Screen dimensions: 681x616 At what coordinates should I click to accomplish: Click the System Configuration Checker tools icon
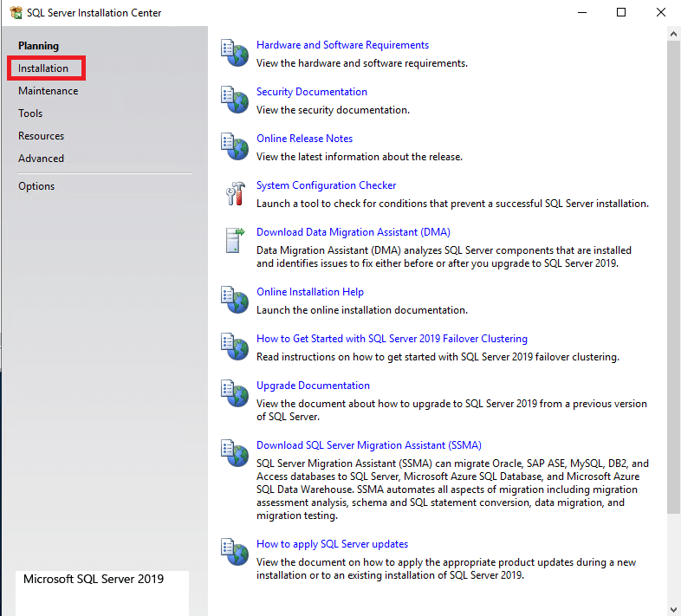(236, 193)
